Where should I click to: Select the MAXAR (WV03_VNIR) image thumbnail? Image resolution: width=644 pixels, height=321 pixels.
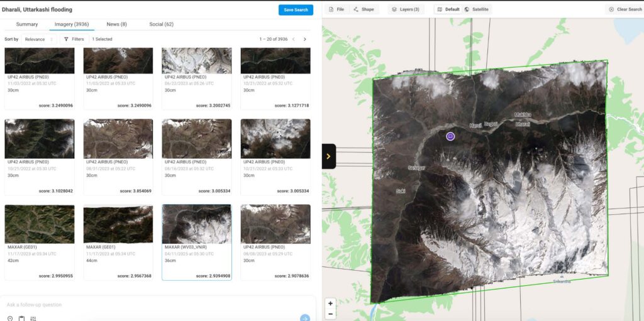[x=196, y=224]
